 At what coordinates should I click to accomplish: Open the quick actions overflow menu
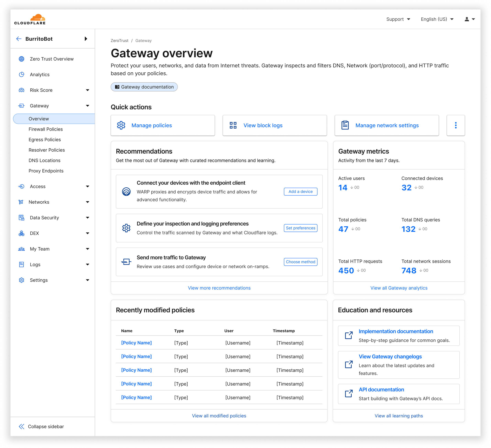coord(456,125)
